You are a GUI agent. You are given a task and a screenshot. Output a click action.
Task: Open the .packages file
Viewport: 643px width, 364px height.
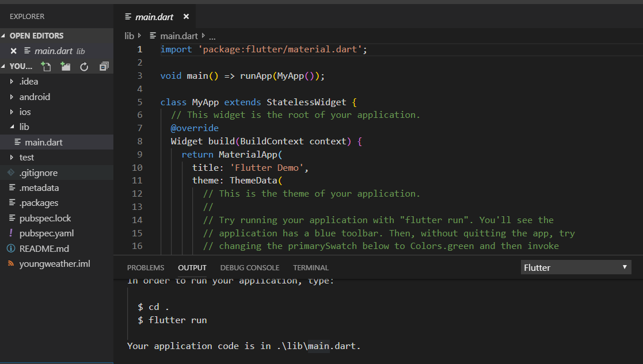pyautogui.click(x=56, y=203)
